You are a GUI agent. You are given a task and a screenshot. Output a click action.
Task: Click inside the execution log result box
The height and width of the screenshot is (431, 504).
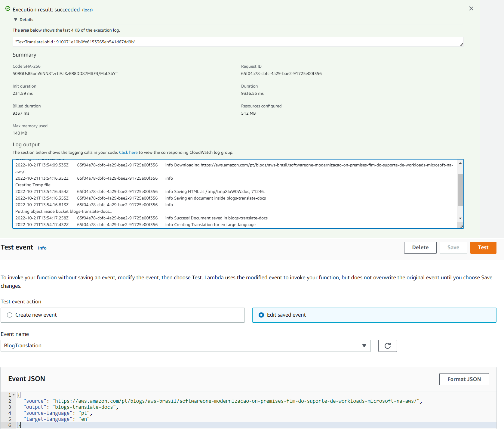[238, 42]
